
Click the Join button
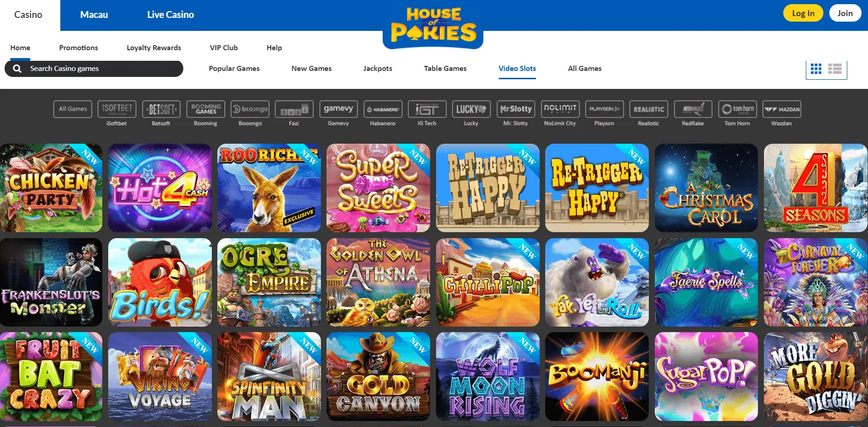coord(845,13)
